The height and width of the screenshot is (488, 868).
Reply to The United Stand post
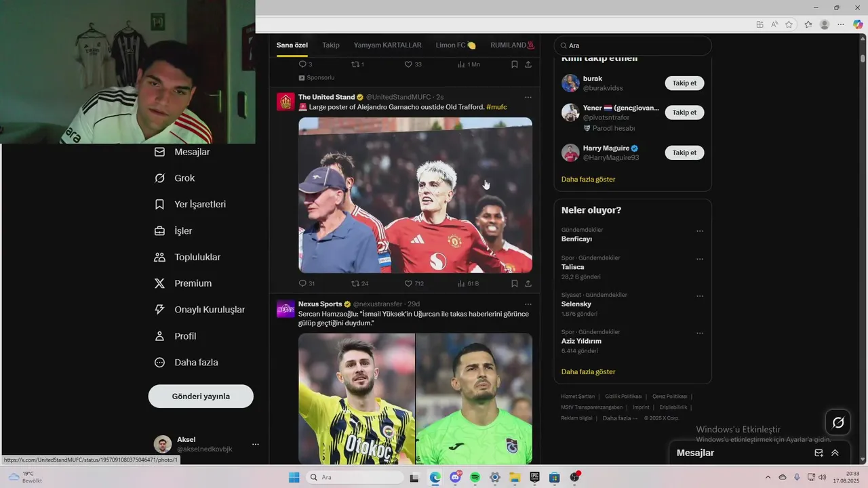[x=307, y=283]
